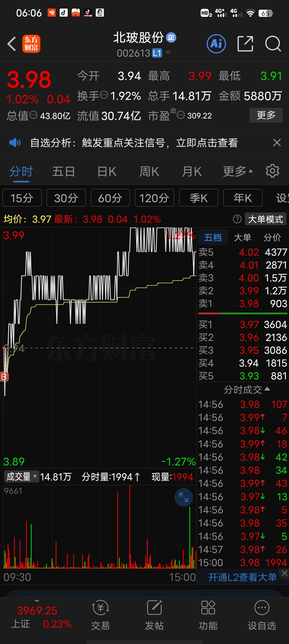This screenshot has width=289, height=644.
Task: Switch to 五日 chart tab
Action: (64, 171)
